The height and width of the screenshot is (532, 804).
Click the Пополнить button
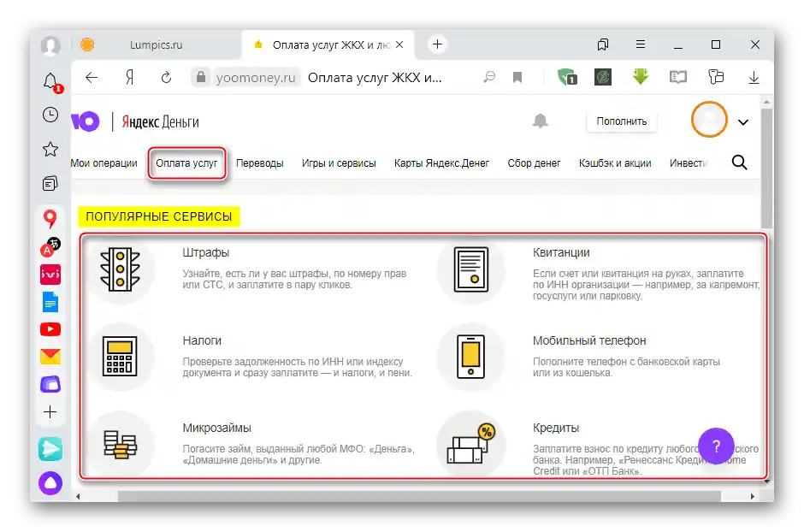(x=622, y=121)
